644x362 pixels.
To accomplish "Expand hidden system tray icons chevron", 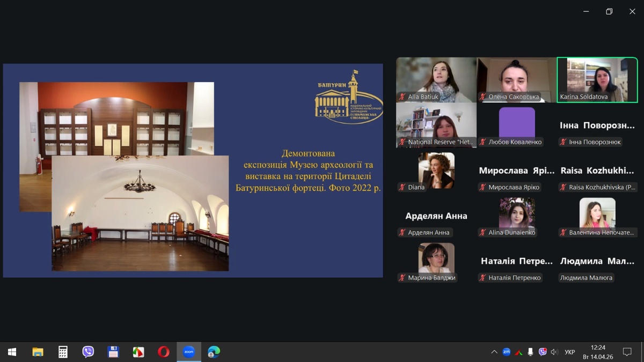I will click(x=494, y=352).
